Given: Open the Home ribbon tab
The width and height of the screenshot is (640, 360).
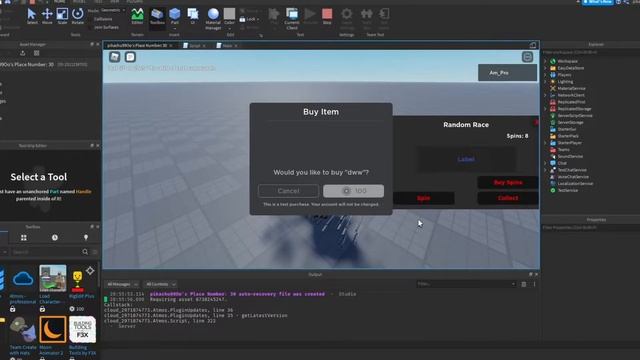Looking at the screenshot, I should 59,2.
